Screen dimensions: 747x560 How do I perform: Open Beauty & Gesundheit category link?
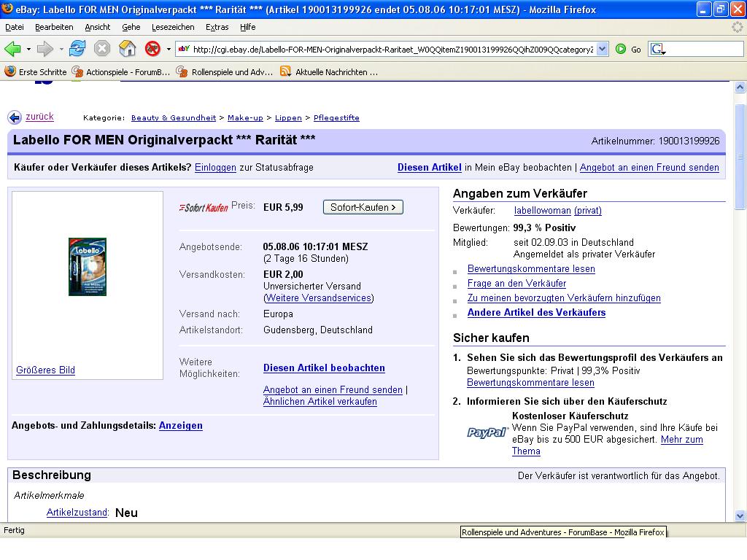tap(174, 117)
